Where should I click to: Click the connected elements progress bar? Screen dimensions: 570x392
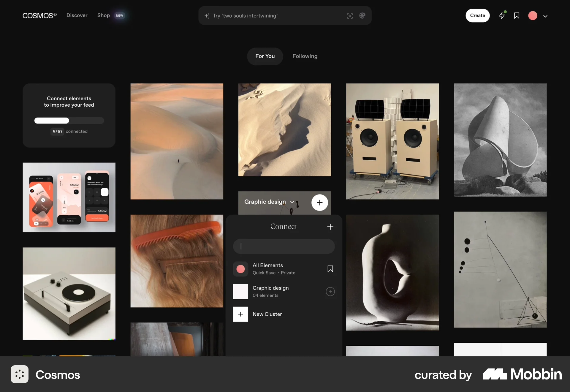[x=69, y=121]
